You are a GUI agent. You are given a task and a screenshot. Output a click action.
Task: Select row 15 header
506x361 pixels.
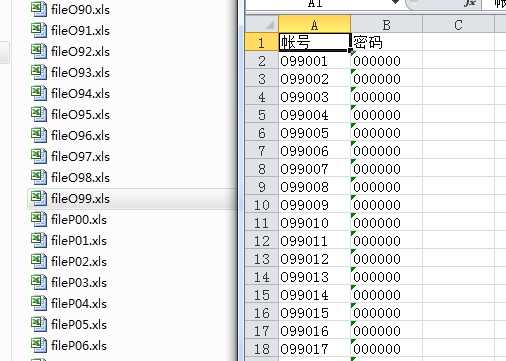tap(262, 295)
